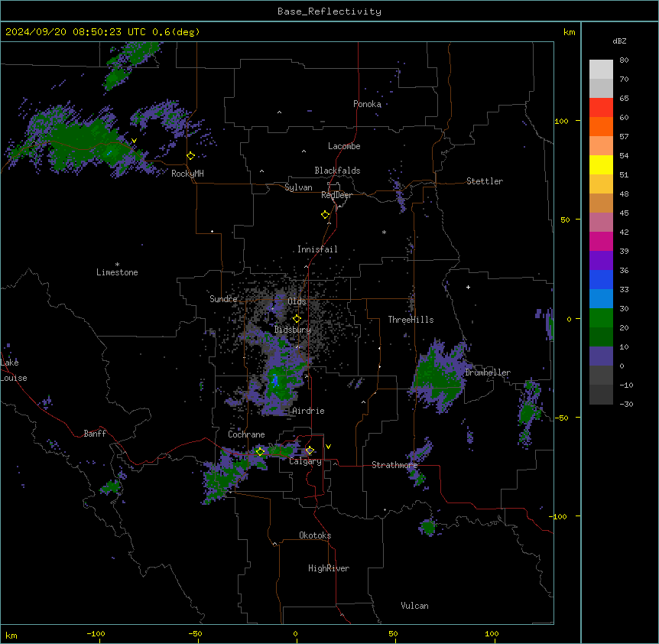Click the km unit label at bottom left
This screenshot has width=659, height=644.
[11, 636]
